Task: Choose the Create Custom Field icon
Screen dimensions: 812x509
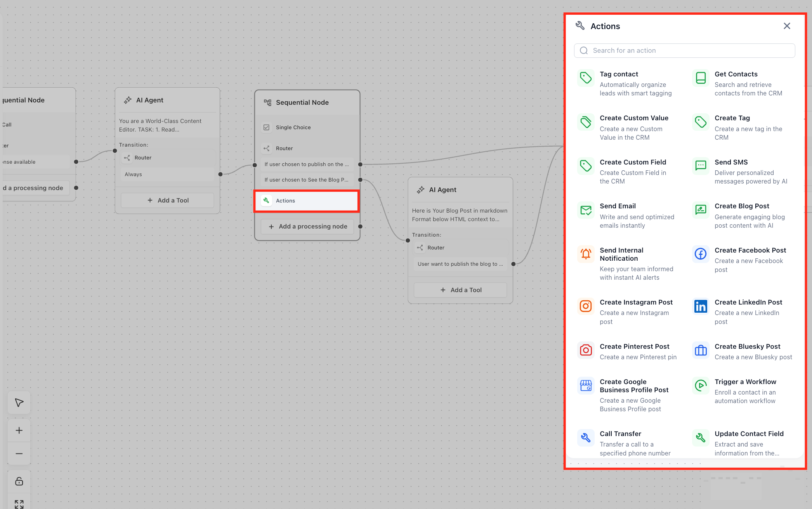Action: click(586, 166)
